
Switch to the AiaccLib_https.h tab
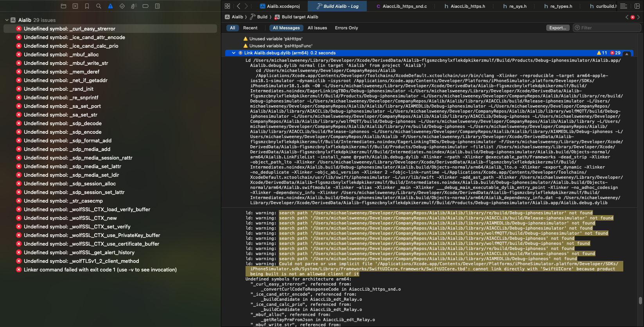465,6
